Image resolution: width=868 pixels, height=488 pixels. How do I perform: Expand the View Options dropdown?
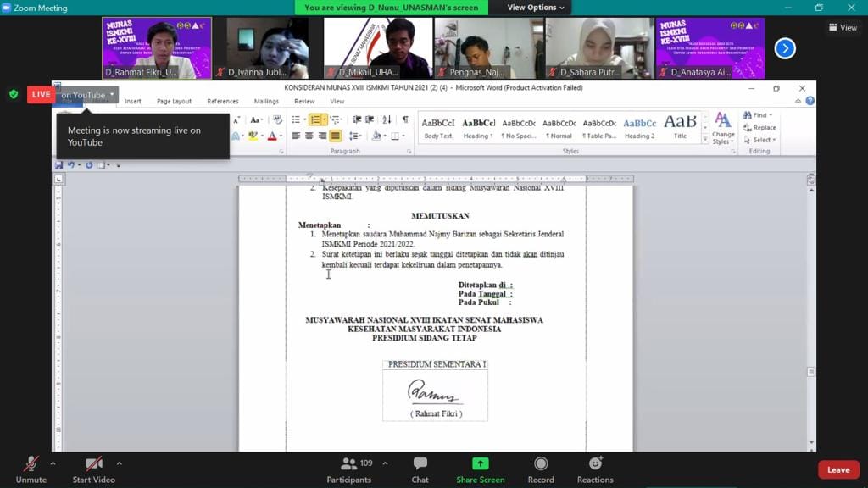coord(535,8)
